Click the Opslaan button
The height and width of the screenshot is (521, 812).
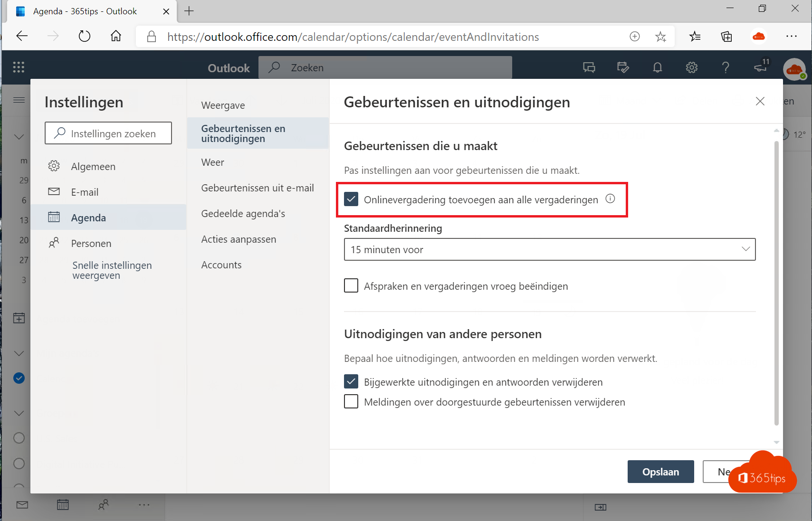point(660,471)
